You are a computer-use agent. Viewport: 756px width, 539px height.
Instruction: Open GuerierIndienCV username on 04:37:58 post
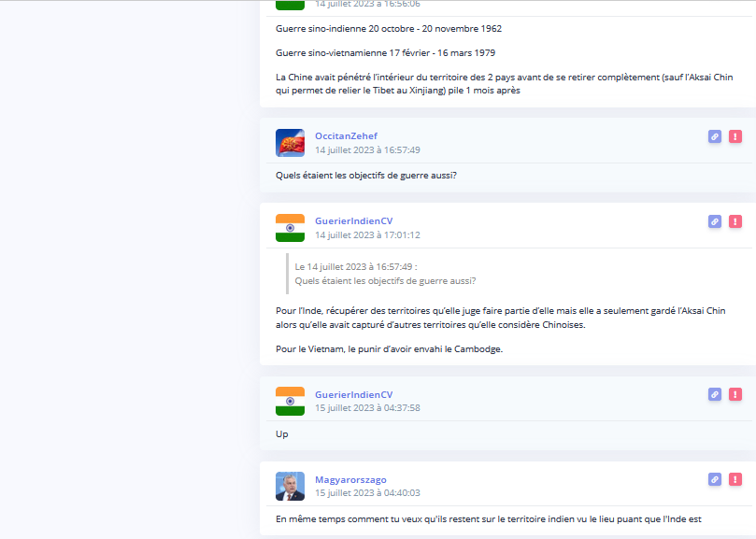[354, 394]
